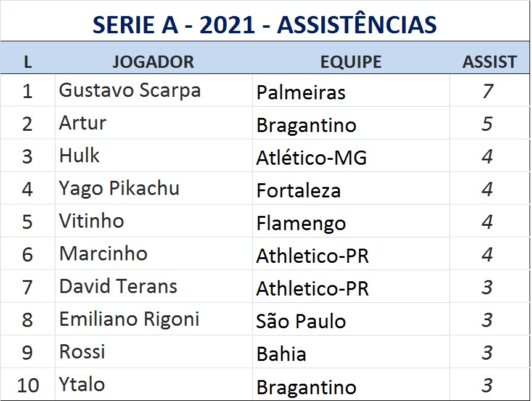Viewport: 532px width, 401px height.
Task: Select the Gustavo Scarpa cell
Action: [130, 91]
